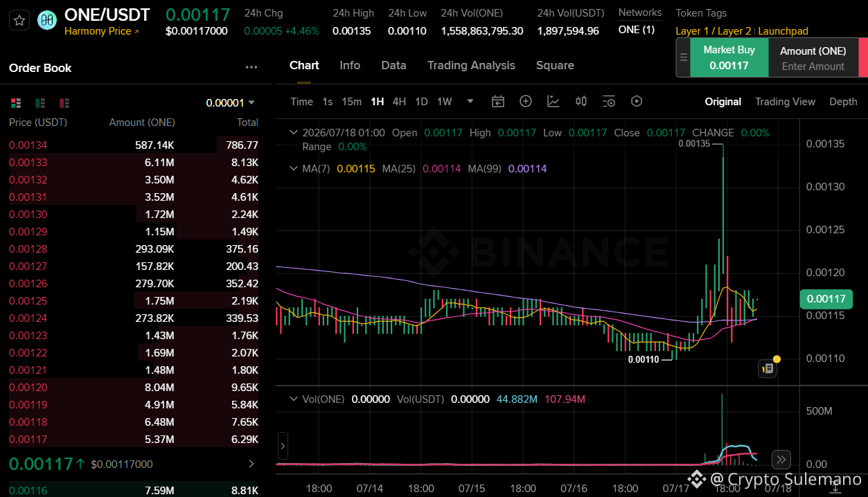
Task: Click the 0.00134 ask price row
Action: point(134,145)
